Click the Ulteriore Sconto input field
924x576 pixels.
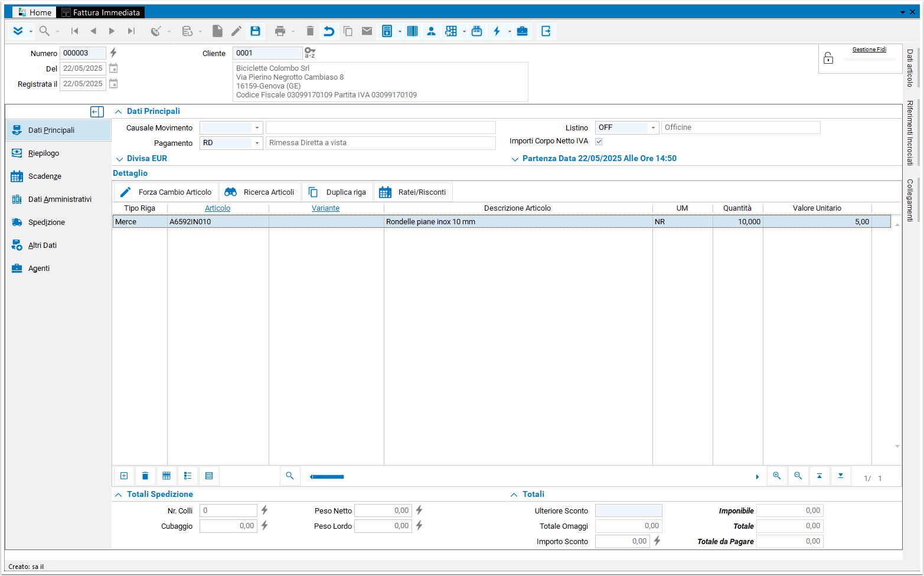[x=628, y=511]
